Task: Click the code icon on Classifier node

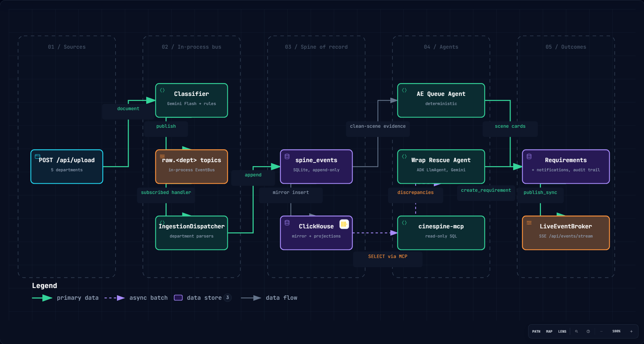Action: (x=162, y=90)
